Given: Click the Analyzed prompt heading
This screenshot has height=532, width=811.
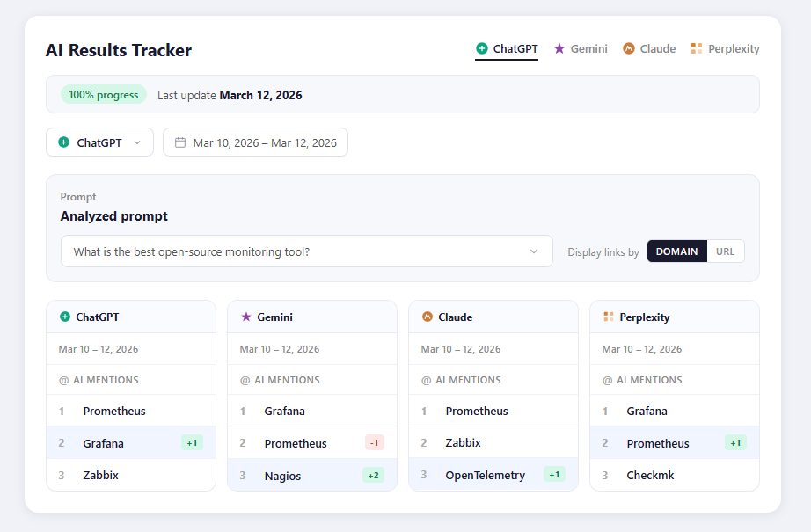Looking at the screenshot, I should [x=113, y=216].
